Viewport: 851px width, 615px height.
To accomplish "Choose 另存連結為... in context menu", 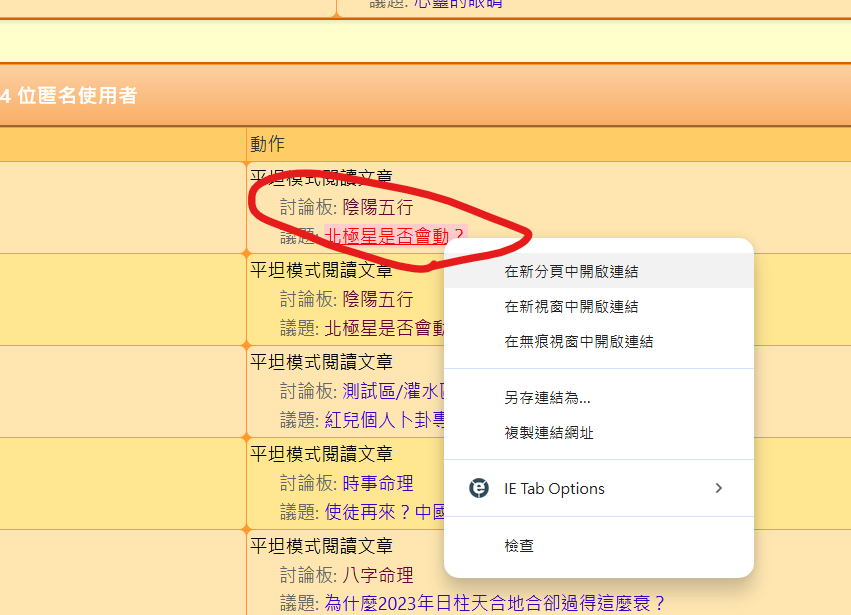I will pos(547,398).
